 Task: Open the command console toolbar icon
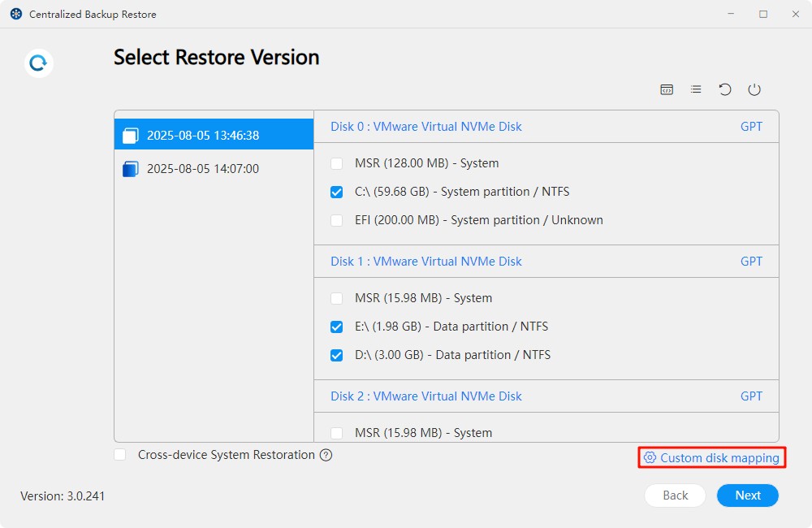click(667, 89)
